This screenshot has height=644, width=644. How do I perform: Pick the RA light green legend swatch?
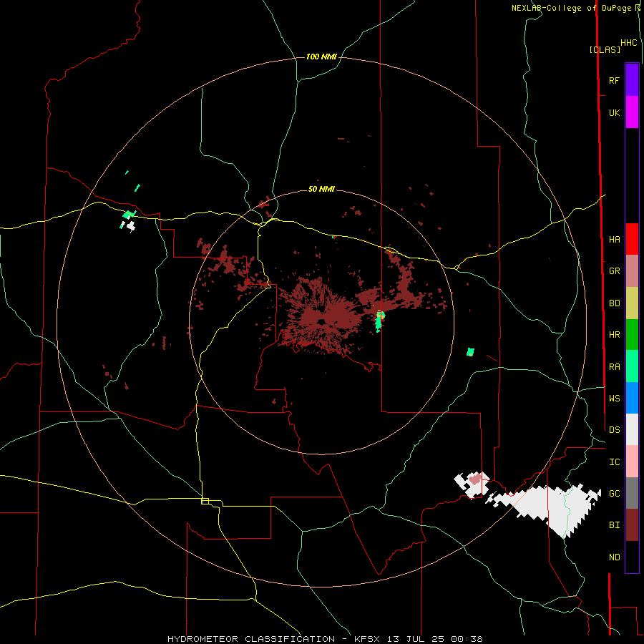pos(632,366)
